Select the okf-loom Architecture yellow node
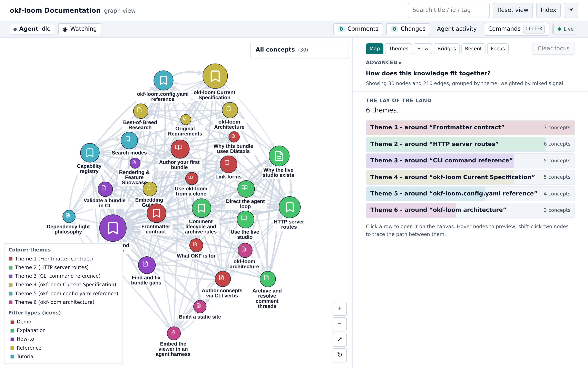Viewport: 588px width, 368px height. click(230, 110)
